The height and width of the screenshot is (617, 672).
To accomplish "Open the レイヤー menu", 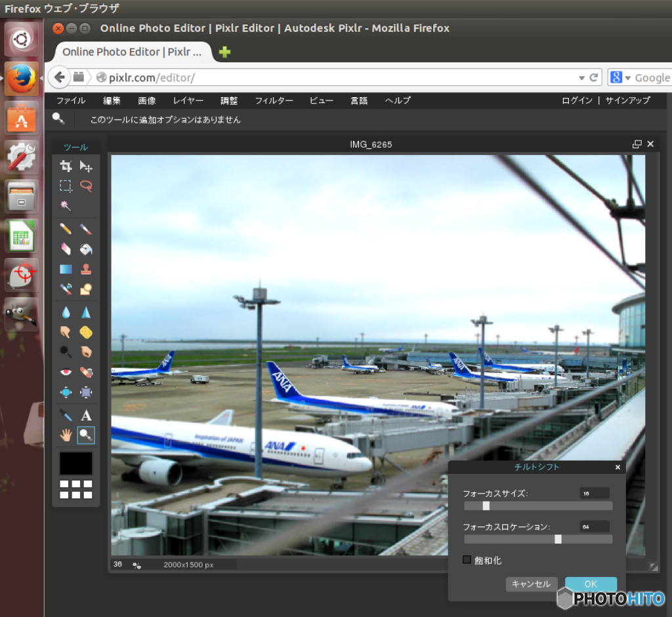I will coord(188,100).
